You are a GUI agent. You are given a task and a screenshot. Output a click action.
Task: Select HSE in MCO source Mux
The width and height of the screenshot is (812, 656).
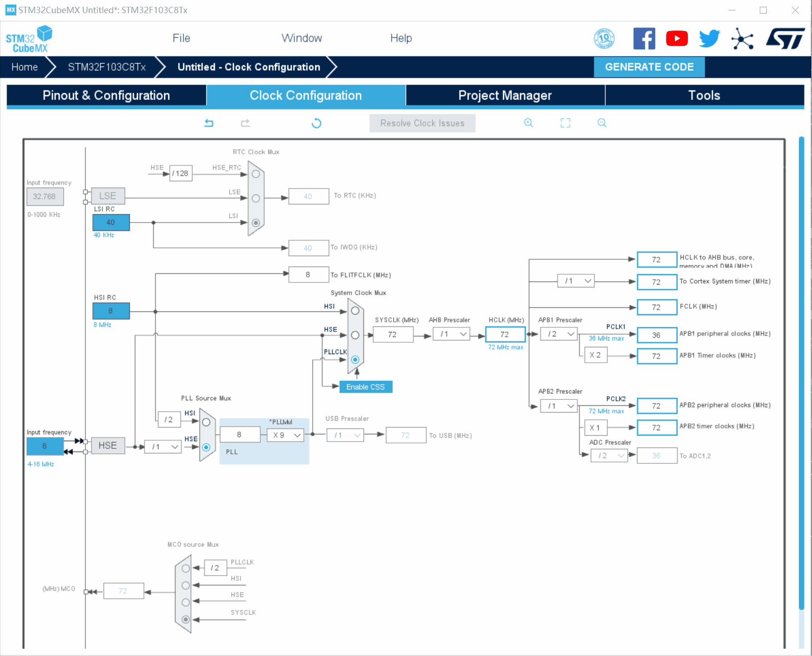(x=186, y=602)
